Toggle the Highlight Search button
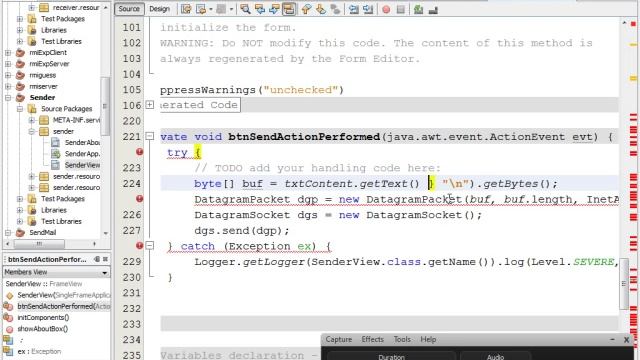Screen dimensions: 640x360 click(x=289, y=9)
